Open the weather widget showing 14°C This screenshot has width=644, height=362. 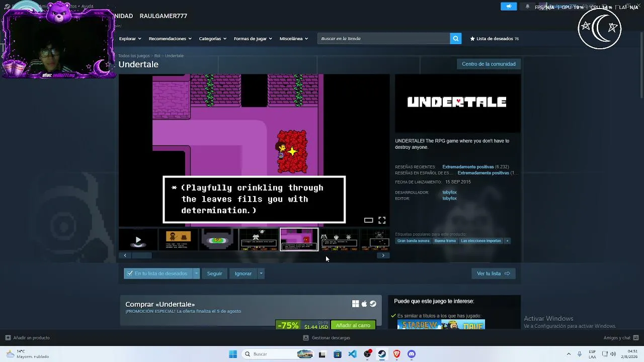tap(28, 354)
